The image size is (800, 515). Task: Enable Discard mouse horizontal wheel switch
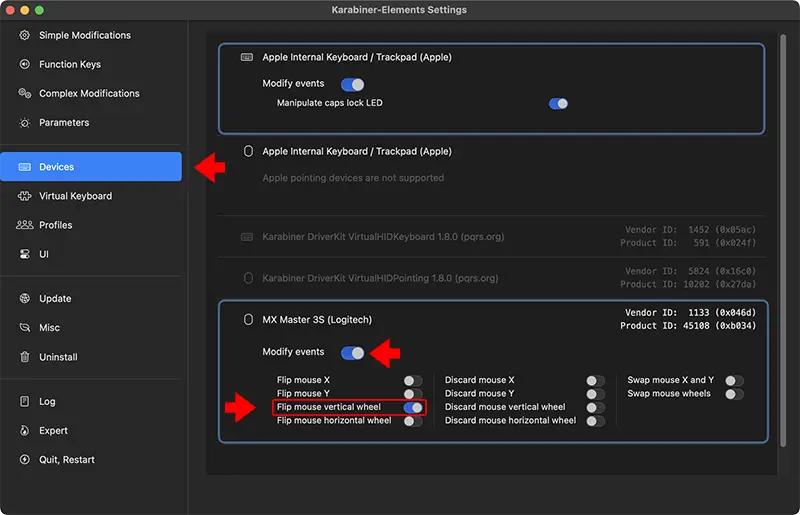pos(595,421)
